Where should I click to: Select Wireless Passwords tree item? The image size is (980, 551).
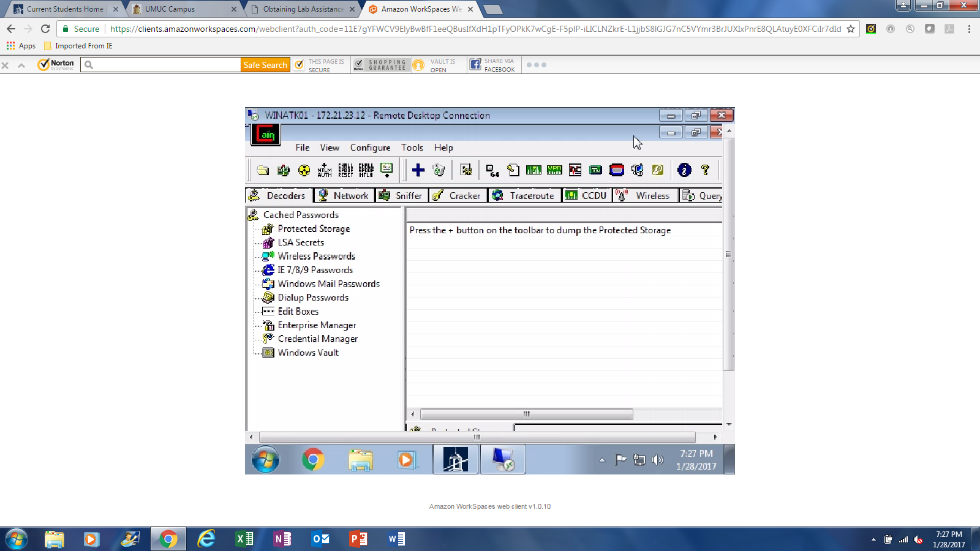(x=316, y=257)
